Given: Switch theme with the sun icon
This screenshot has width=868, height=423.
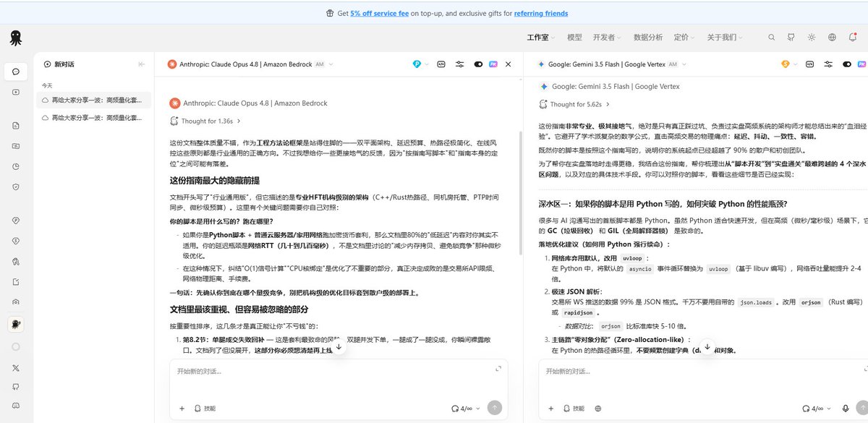Looking at the screenshot, I should tap(812, 38).
